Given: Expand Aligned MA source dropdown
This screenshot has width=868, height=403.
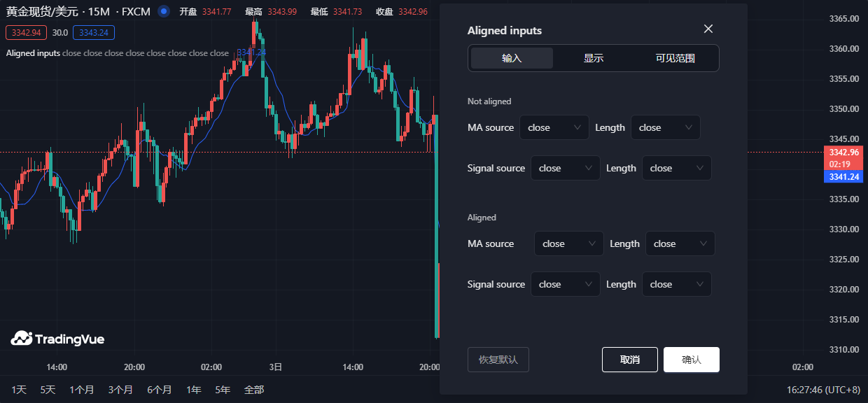Looking at the screenshot, I should 568,243.
